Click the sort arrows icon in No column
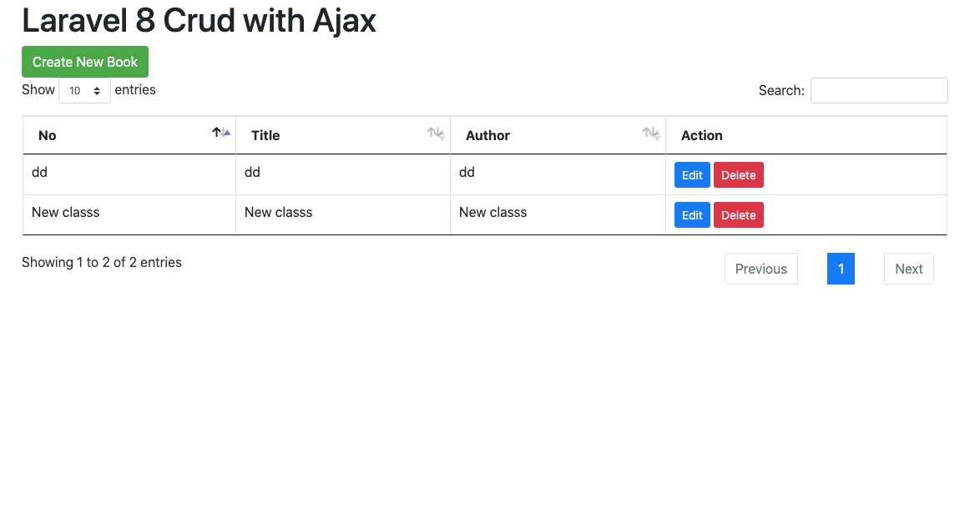Screen dimensions: 980x524 [221, 133]
